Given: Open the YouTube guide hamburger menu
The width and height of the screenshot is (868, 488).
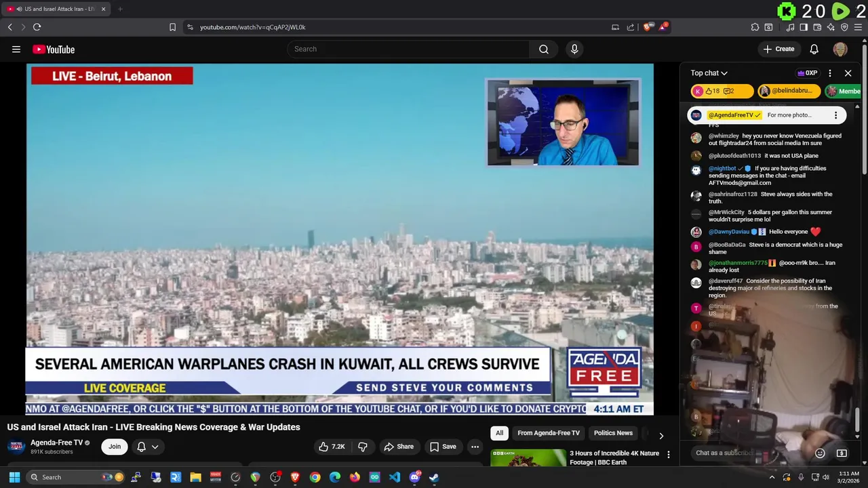Looking at the screenshot, I should [x=16, y=49].
